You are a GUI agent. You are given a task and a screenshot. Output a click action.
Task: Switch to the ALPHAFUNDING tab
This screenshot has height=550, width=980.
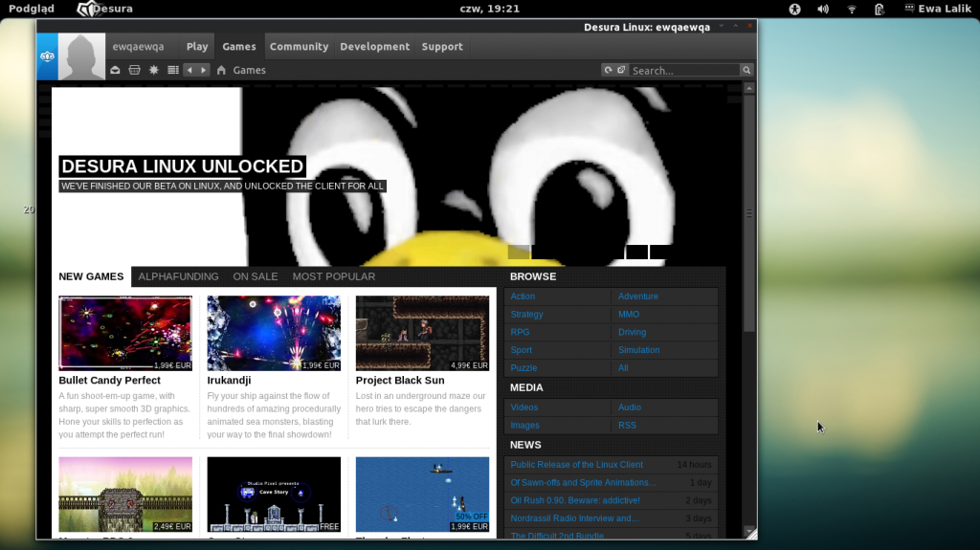coord(179,276)
